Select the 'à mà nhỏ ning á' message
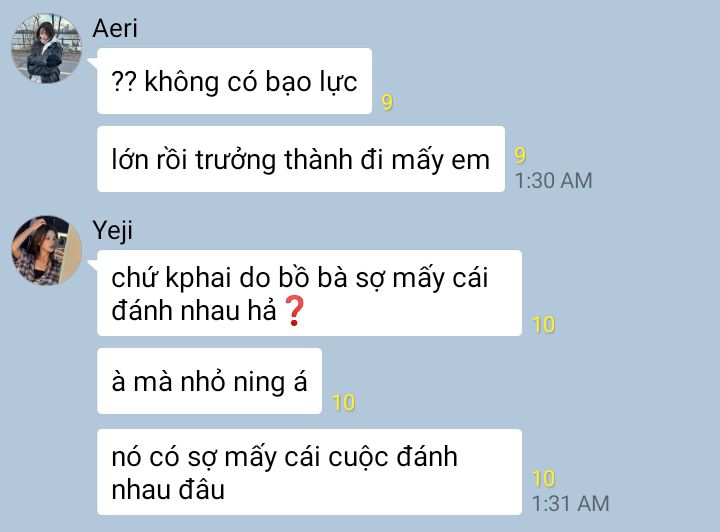This screenshot has width=720, height=532. pos(209,381)
